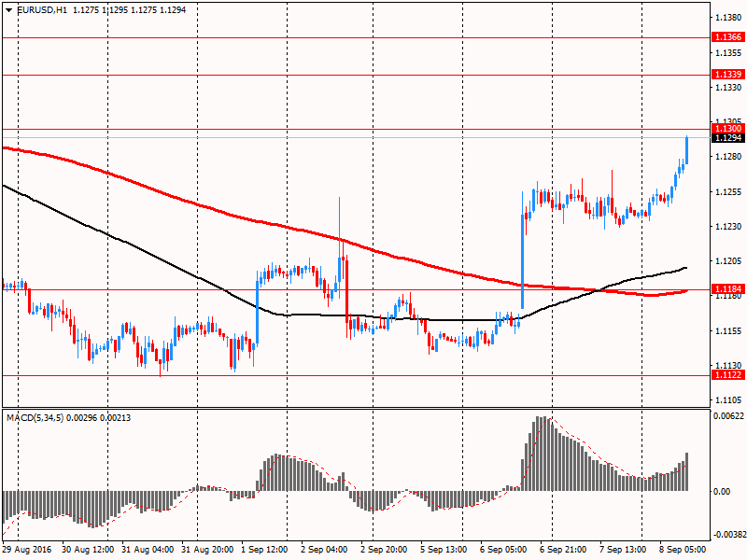The image size is (747, 560).
Task: Select the 5 Sep 13:00 time axis label
Action: (x=444, y=550)
